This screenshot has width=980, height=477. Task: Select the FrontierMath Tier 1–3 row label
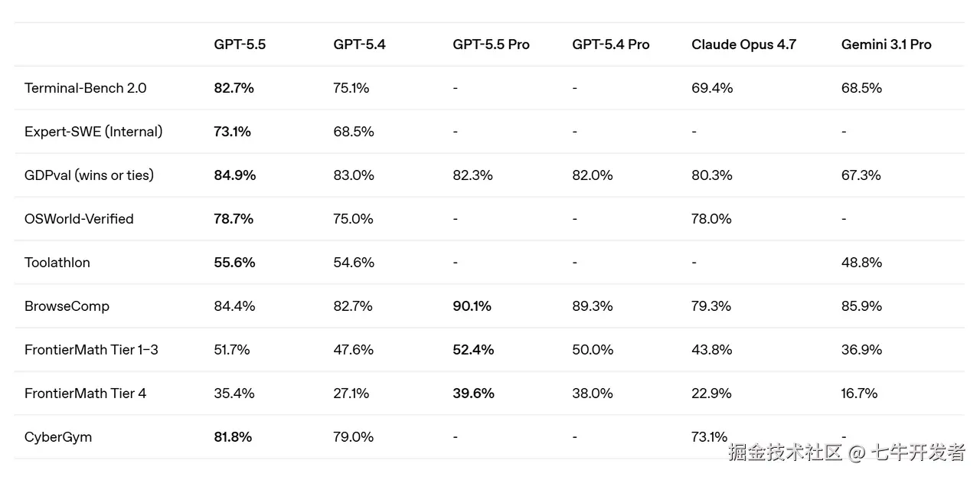[91, 350]
